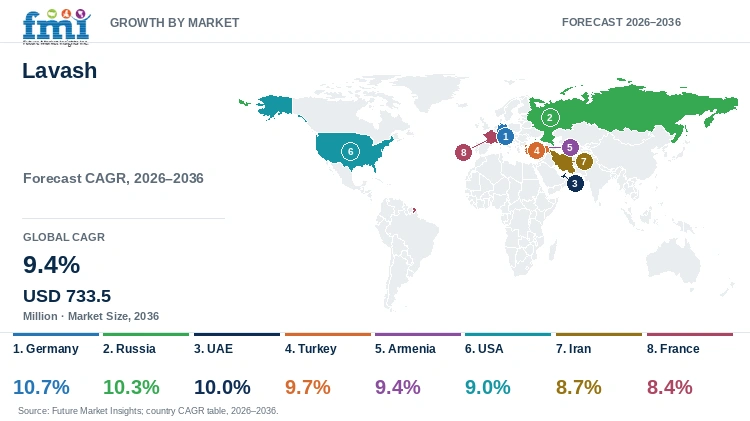Click the orange color bar above Turkey
The width and height of the screenshot is (750, 421).
pyautogui.click(x=328, y=334)
